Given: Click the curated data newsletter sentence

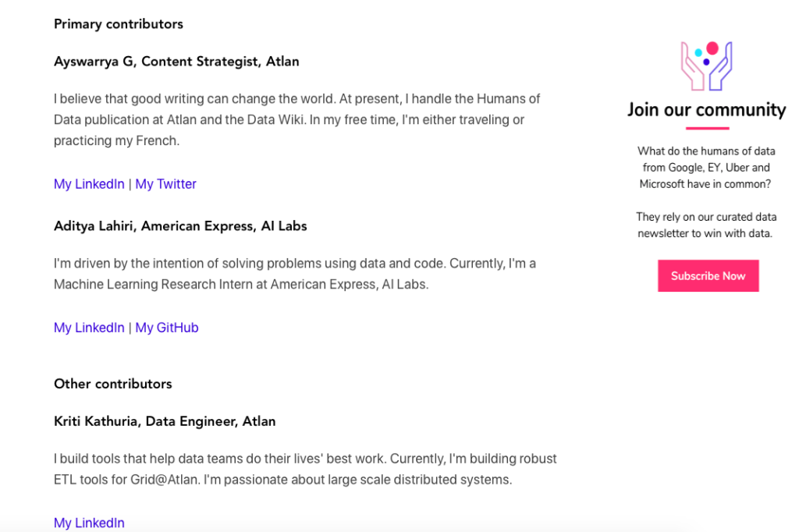Looking at the screenshot, I should point(706,225).
